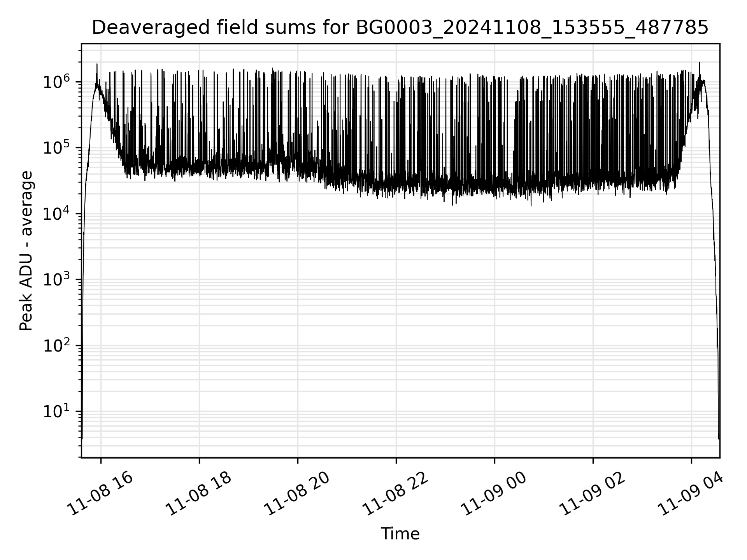The image size is (747, 560).
Task: Click the x tick label '11-08 18'
Action: point(198,493)
